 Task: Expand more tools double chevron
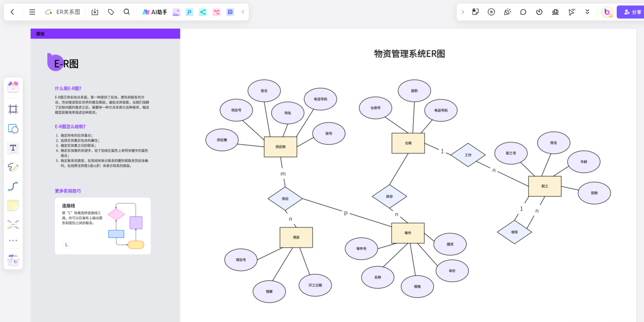click(x=587, y=12)
